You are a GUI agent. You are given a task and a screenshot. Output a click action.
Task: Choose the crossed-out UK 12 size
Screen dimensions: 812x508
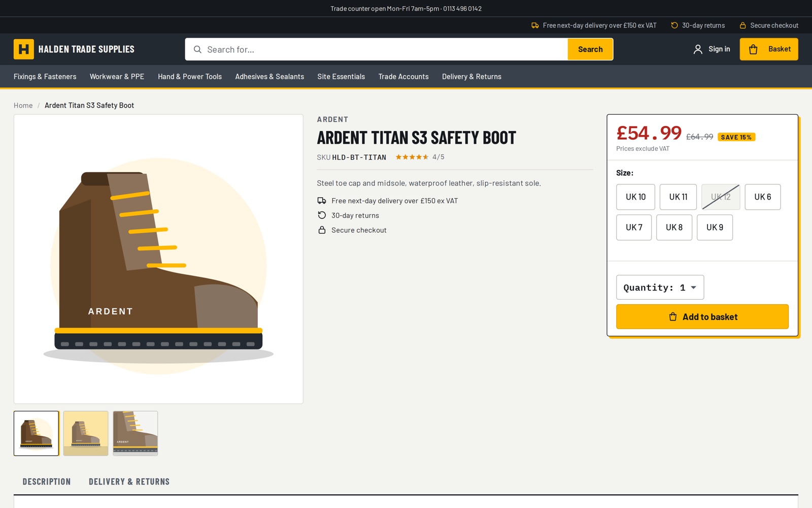click(x=721, y=197)
